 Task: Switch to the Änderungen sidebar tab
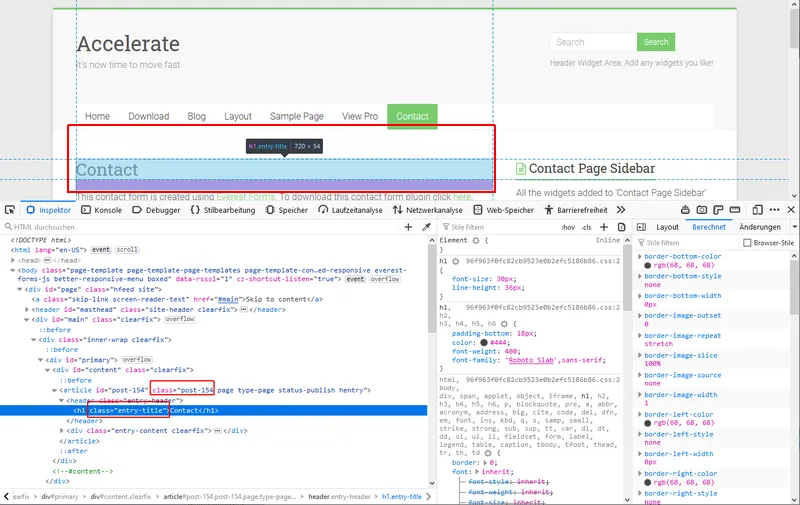pos(760,228)
